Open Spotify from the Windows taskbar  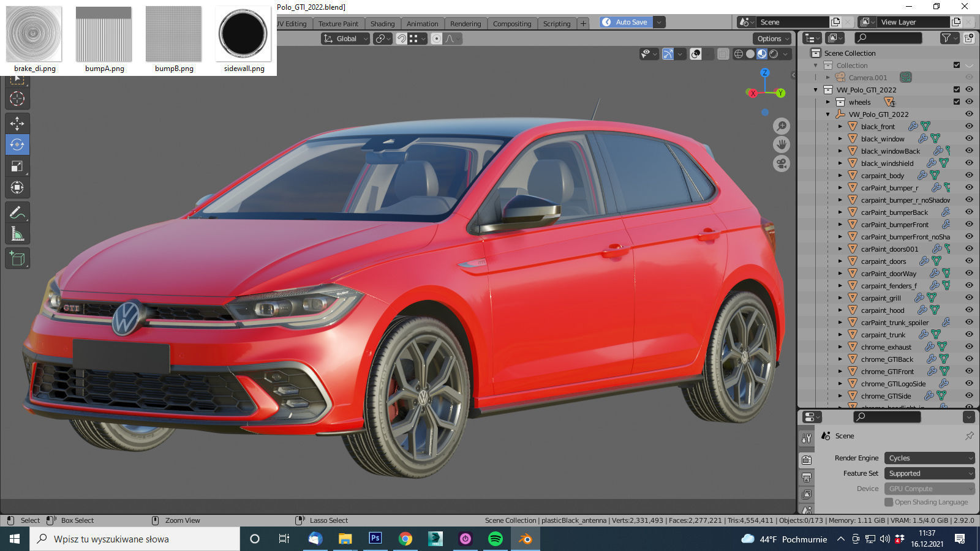point(496,539)
